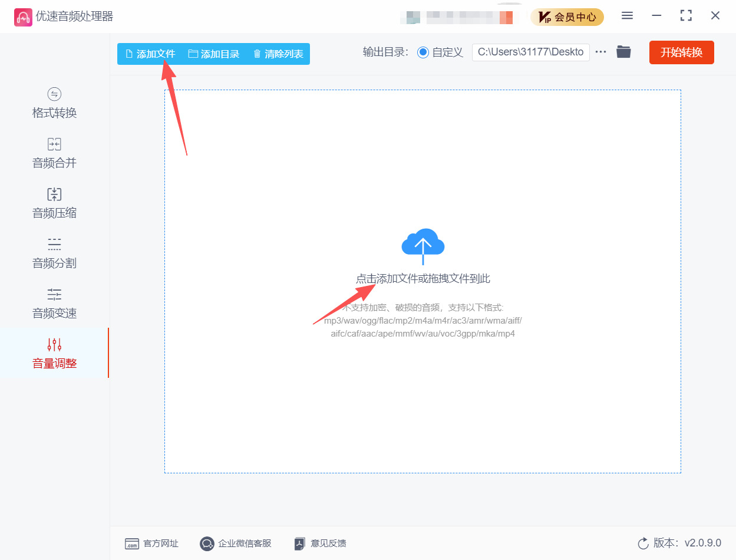Viewport: 736px width, 560px height.
Task: Click the supported formats list text
Action: coord(423,328)
